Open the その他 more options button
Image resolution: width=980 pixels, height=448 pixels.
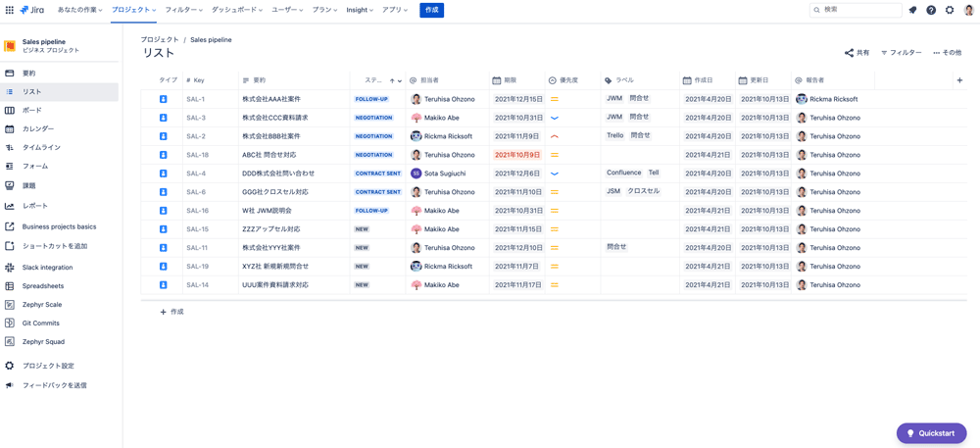tap(948, 53)
